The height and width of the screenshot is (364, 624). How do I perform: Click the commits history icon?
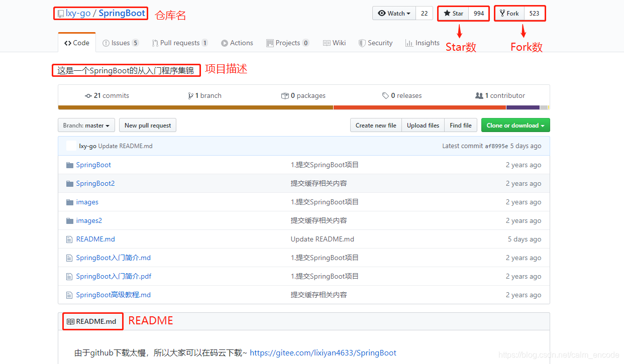(x=88, y=95)
